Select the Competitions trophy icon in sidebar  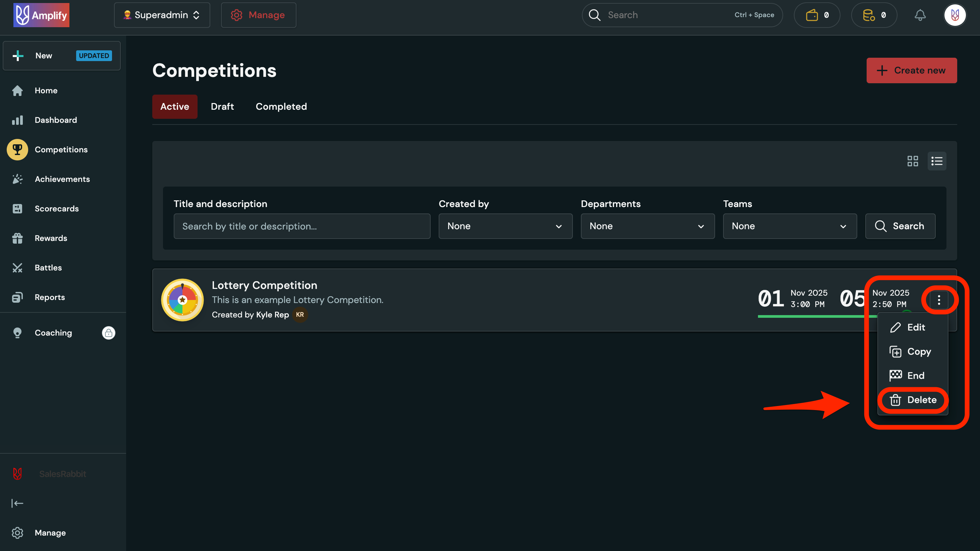[x=17, y=150]
